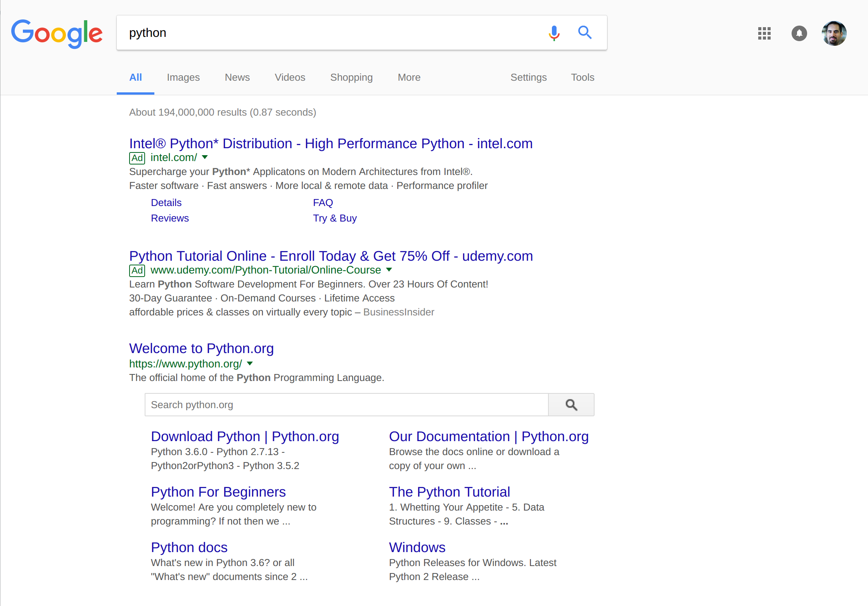868x606 pixels.
Task: Click the www.udemy.com/Python-Tutorial/Online-Course URL
Action: [x=266, y=270]
